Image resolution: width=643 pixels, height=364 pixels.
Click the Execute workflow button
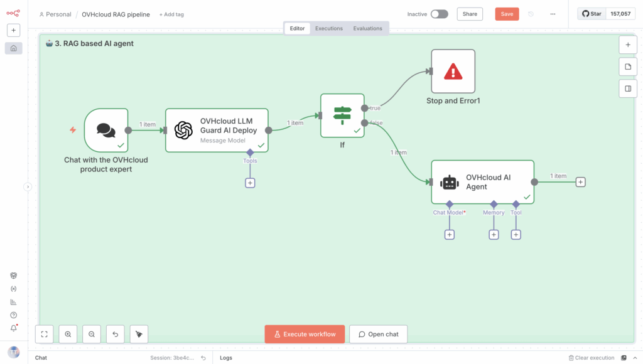[305, 335]
